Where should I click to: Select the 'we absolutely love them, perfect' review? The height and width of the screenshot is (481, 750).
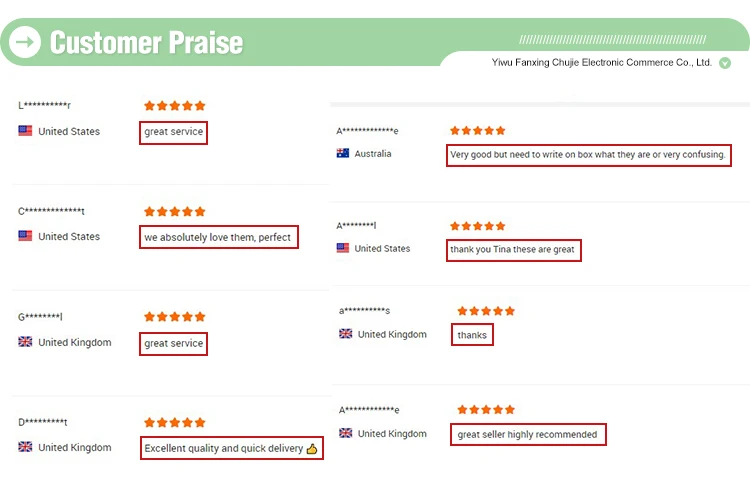(x=219, y=237)
